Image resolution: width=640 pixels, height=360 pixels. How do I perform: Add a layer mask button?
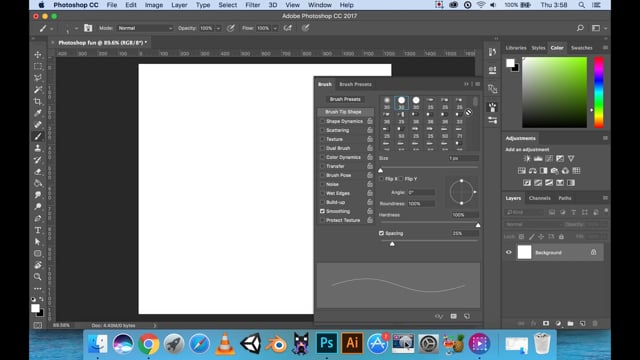point(546,323)
